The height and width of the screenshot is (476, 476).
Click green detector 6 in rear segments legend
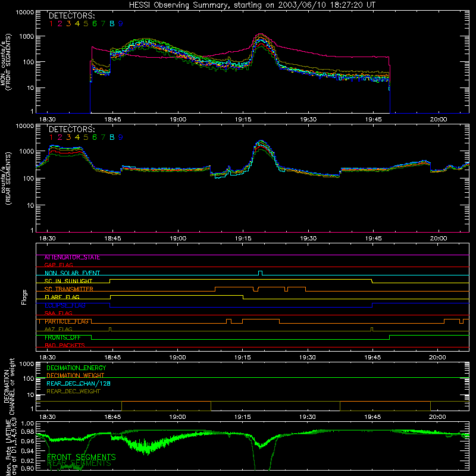click(x=95, y=137)
